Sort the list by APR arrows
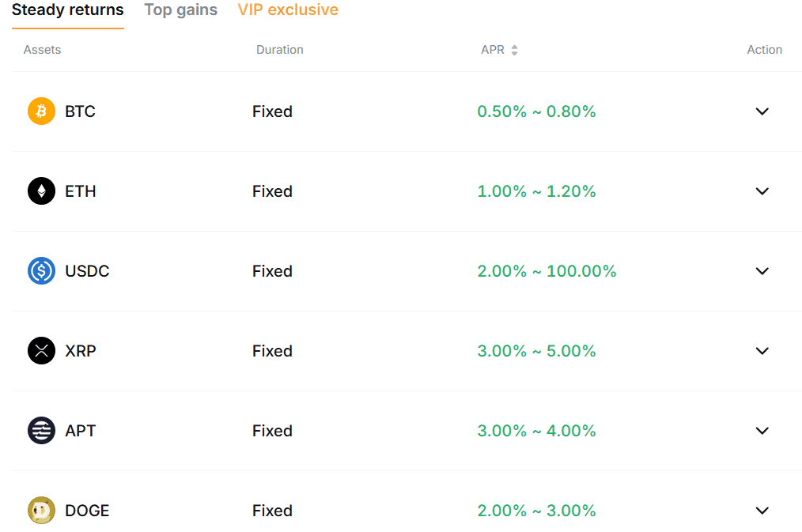The image size is (802, 532). coord(514,50)
